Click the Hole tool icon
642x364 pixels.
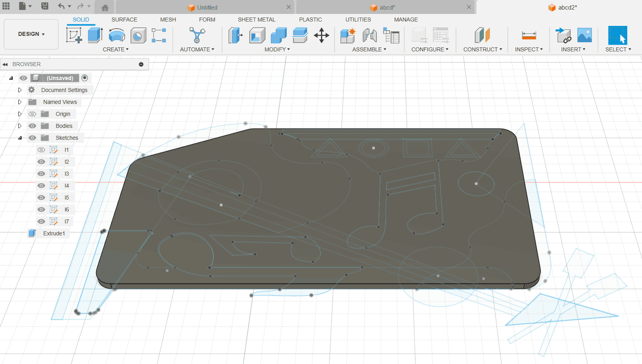coord(138,35)
